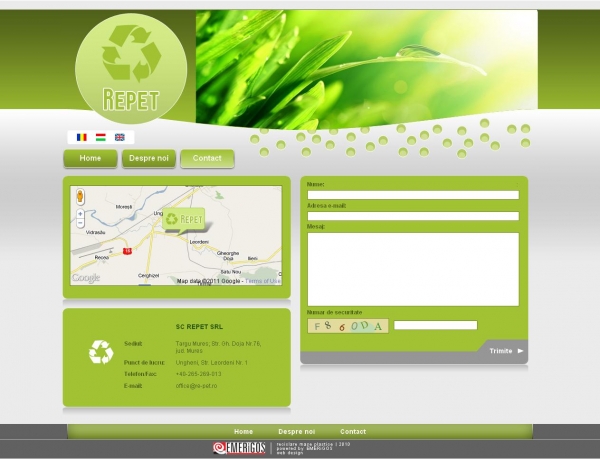Image resolution: width=600 pixels, height=459 pixels.
Task: Click the Repet marker bubble on map
Action: [184, 220]
